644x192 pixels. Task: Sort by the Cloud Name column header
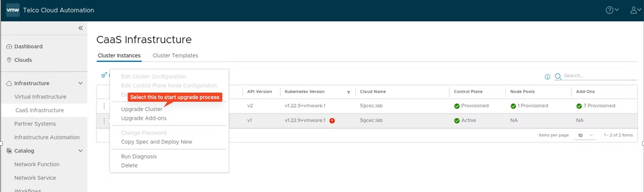(x=373, y=92)
